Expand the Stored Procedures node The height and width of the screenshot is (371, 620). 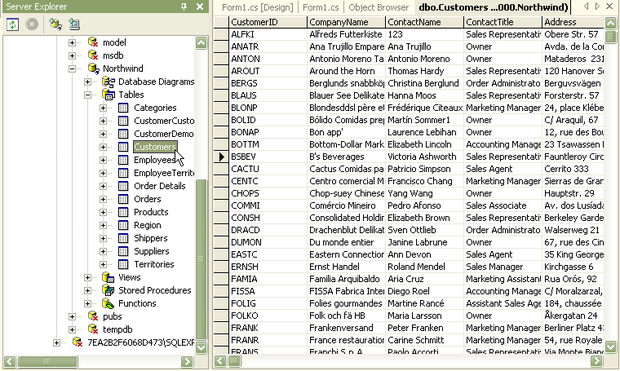[87, 290]
